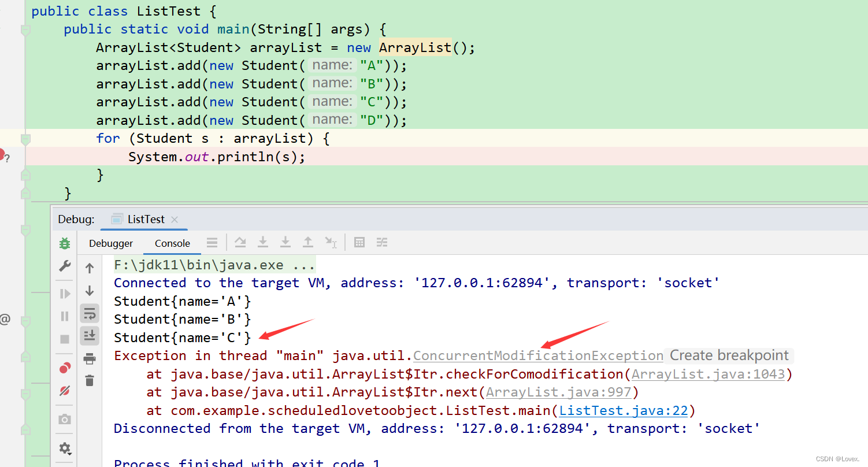Open the ArrayList.java:1043 stack link
This screenshot has height=467, width=868.
click(708, 374)
